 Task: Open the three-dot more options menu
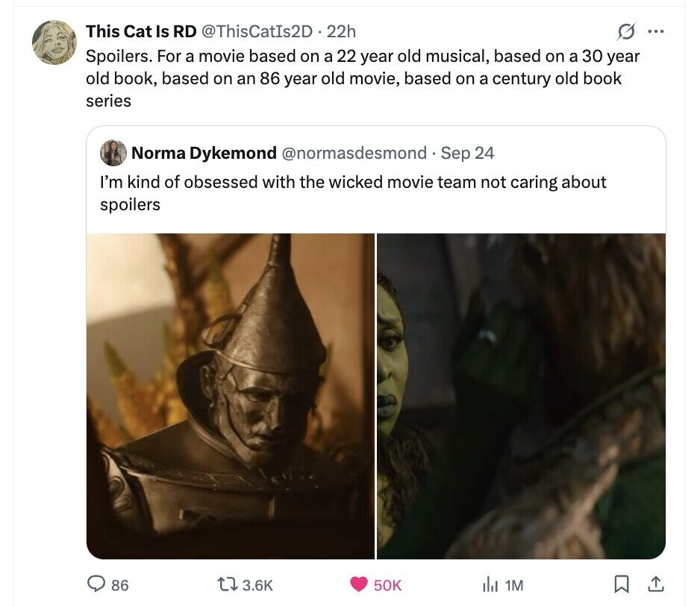pyautogui.click(x=655, y=31)
